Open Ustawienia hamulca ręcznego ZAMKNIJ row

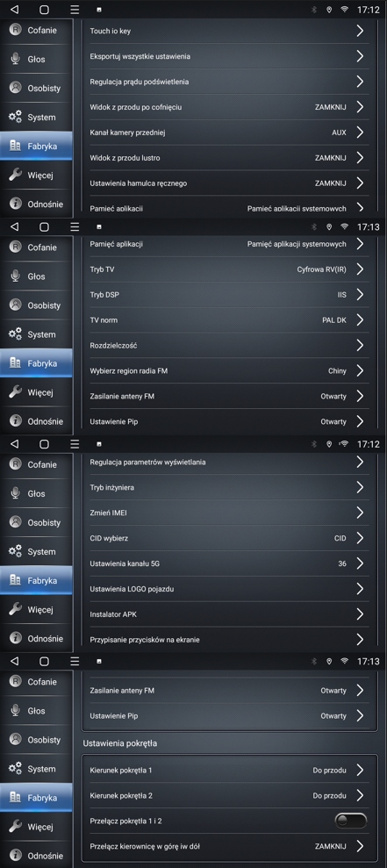coord(229,183)
